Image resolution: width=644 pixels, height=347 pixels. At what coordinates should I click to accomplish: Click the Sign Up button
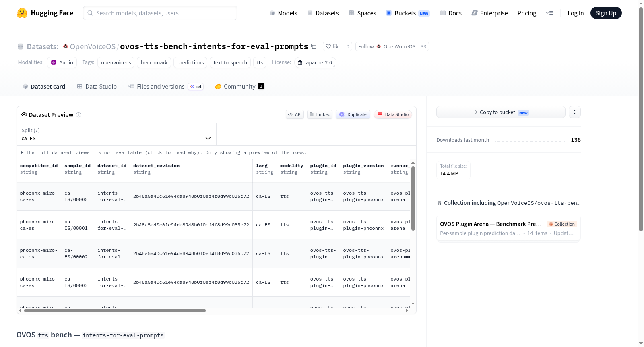pos(606,13)
